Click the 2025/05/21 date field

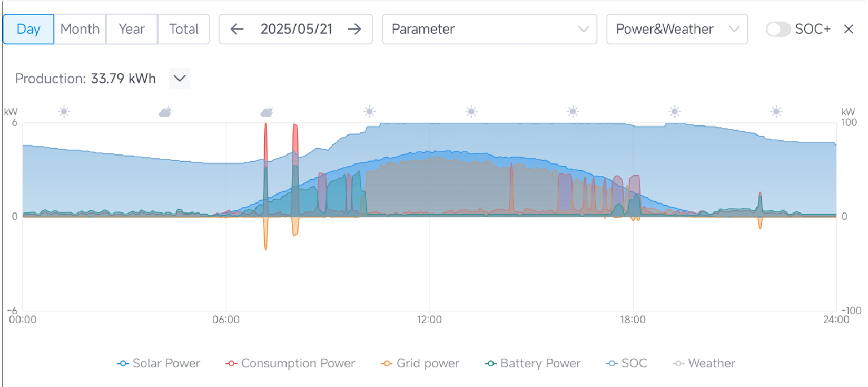[x=297, y=29]
